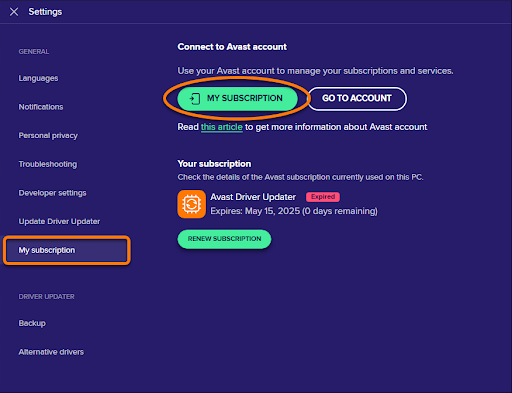Click the 'Your subscription' heading
512x393 pixels.
pyautogui.click(x=214, y=164)
